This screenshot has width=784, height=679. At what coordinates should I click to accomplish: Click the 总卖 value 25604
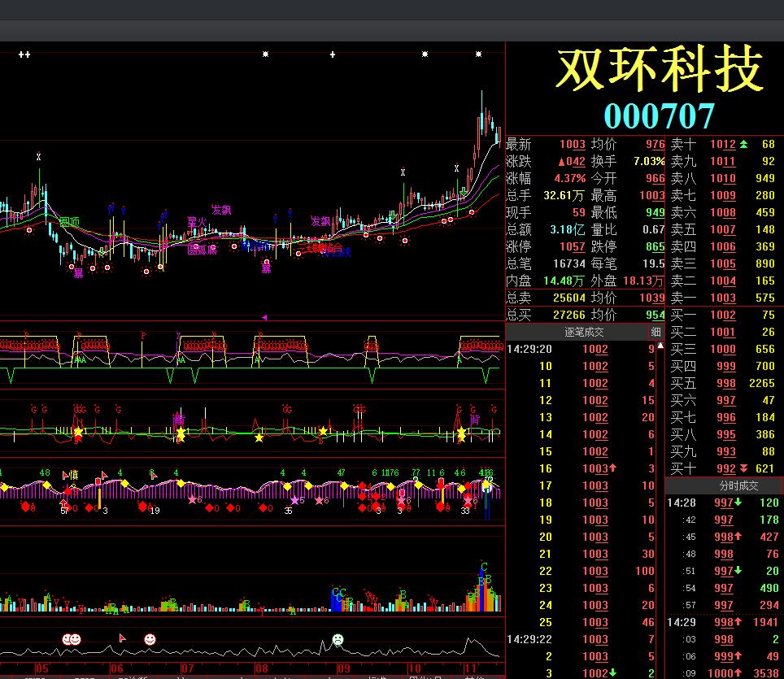click(569, 298)
